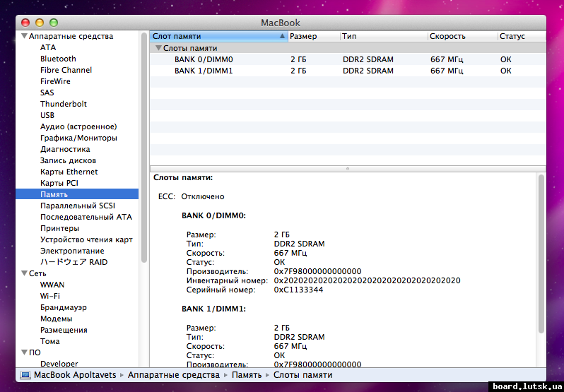Select Графика/Мониторы in the sidebar
This screenshot has width=564, height=392.
tap(78, 138)
